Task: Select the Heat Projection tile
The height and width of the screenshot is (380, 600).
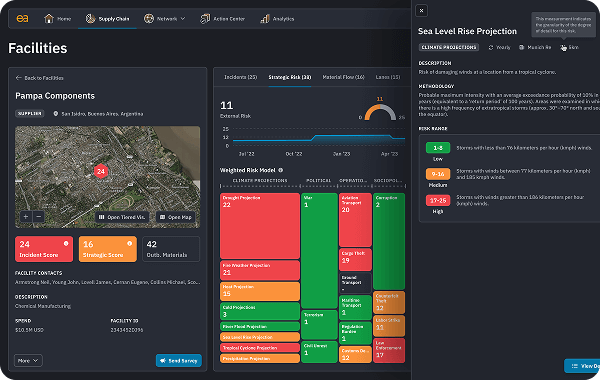Action: [260, 291]
